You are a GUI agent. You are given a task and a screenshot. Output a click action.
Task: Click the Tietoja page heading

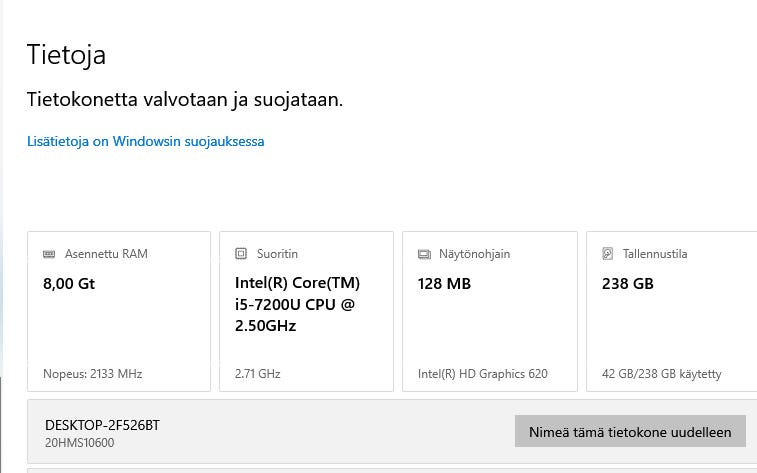click(66, 54)
